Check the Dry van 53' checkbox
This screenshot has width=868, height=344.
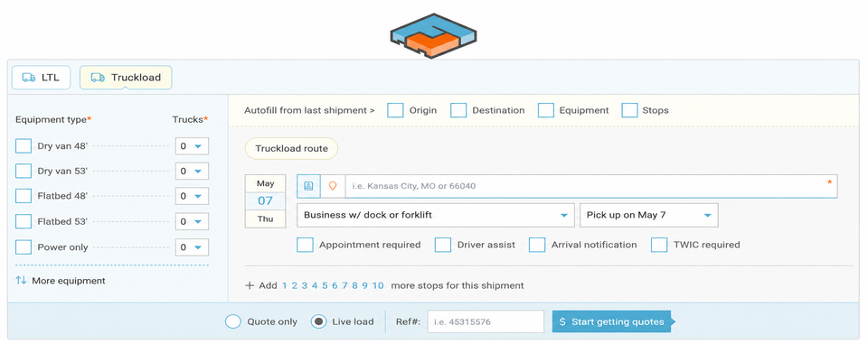click(24, 171)
